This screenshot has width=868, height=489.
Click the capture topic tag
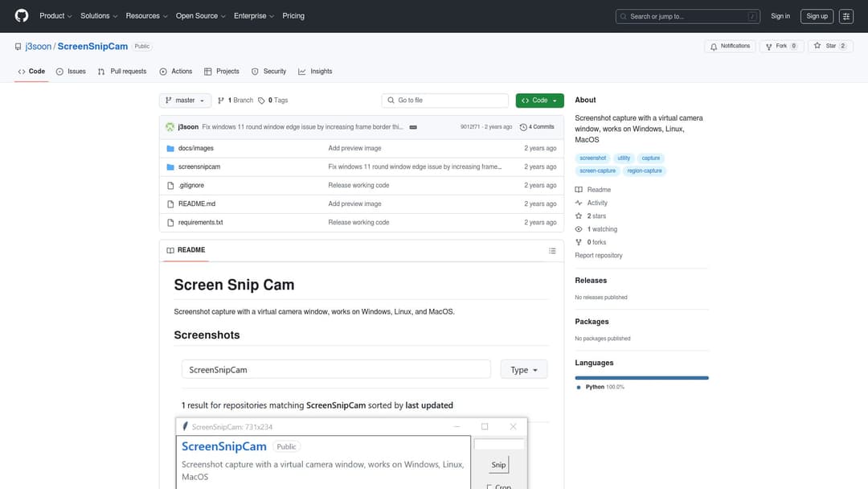click(651, 158)
